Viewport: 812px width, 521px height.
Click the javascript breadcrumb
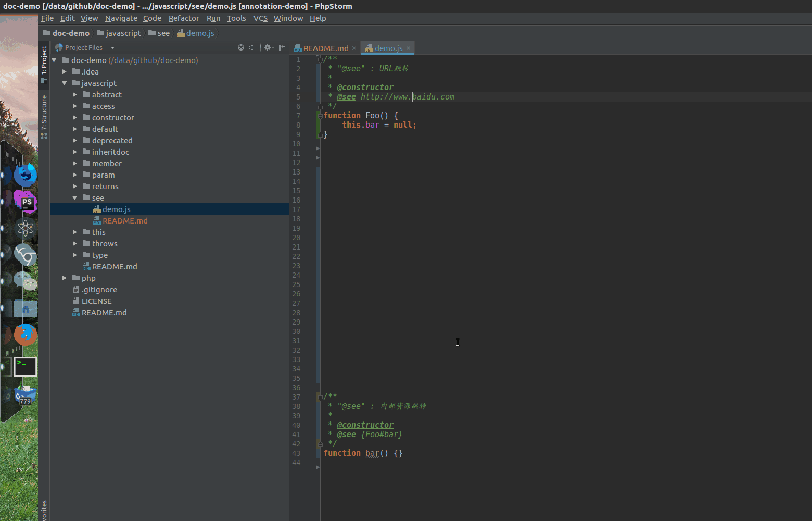tap(119, 33)
